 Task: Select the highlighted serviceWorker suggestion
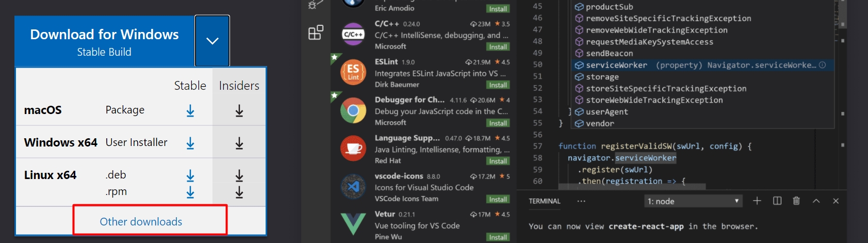(x=702, y=65)
